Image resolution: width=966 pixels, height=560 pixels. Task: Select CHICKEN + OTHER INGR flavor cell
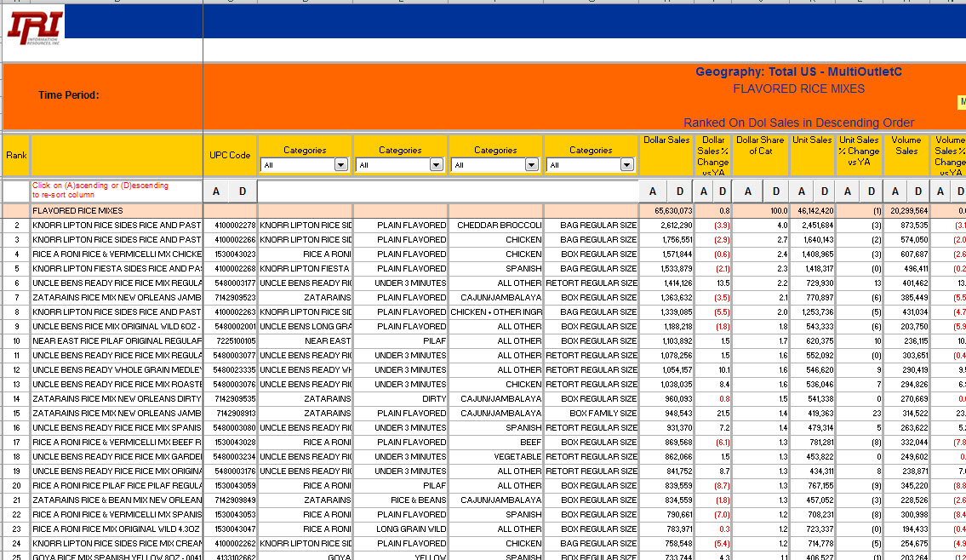click(x=496, y=312)
